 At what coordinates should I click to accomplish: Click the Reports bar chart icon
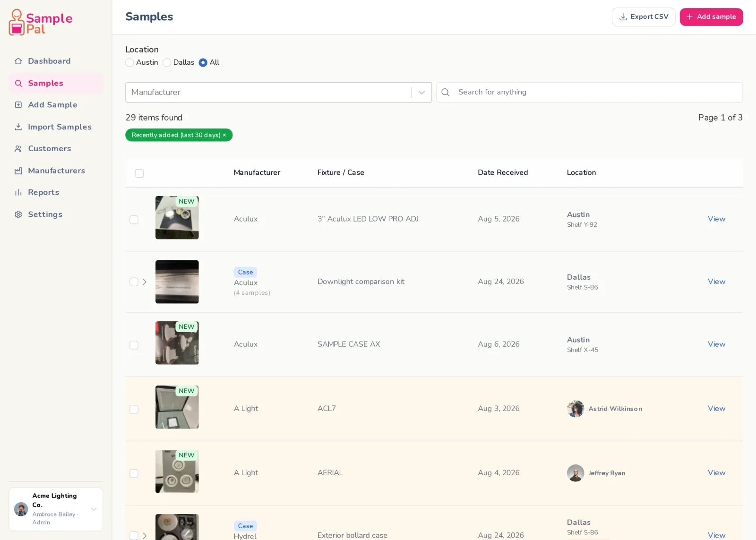point(18,192)
